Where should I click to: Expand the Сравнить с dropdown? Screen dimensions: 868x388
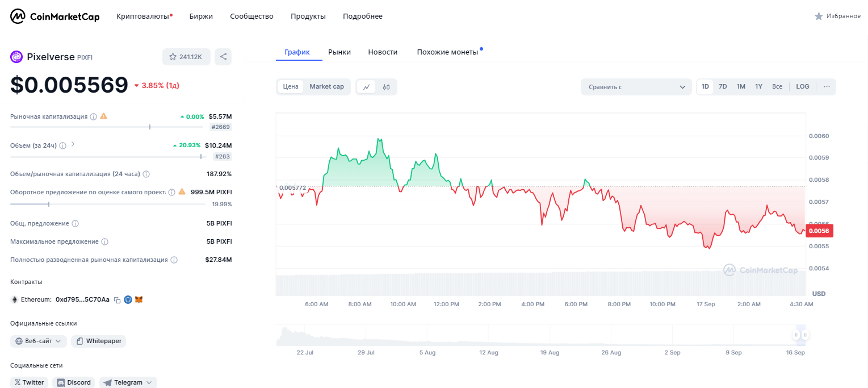click(x=636, y=87)
